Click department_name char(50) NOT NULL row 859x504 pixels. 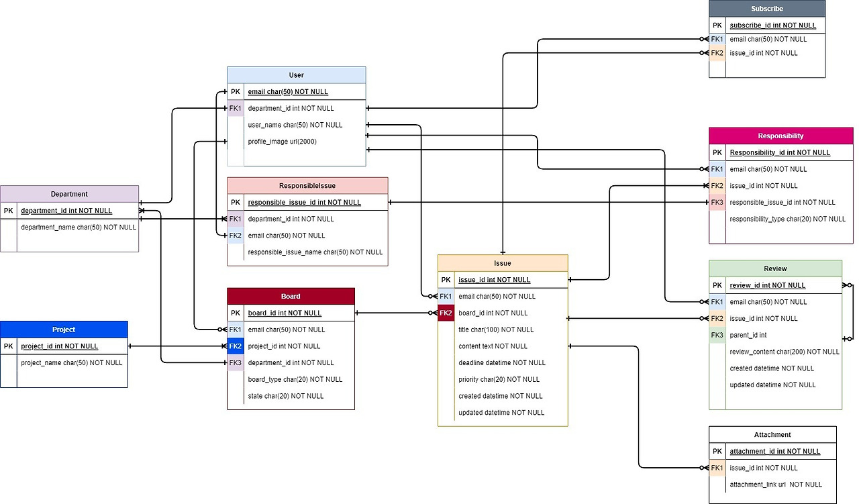(x=69, y=228)
